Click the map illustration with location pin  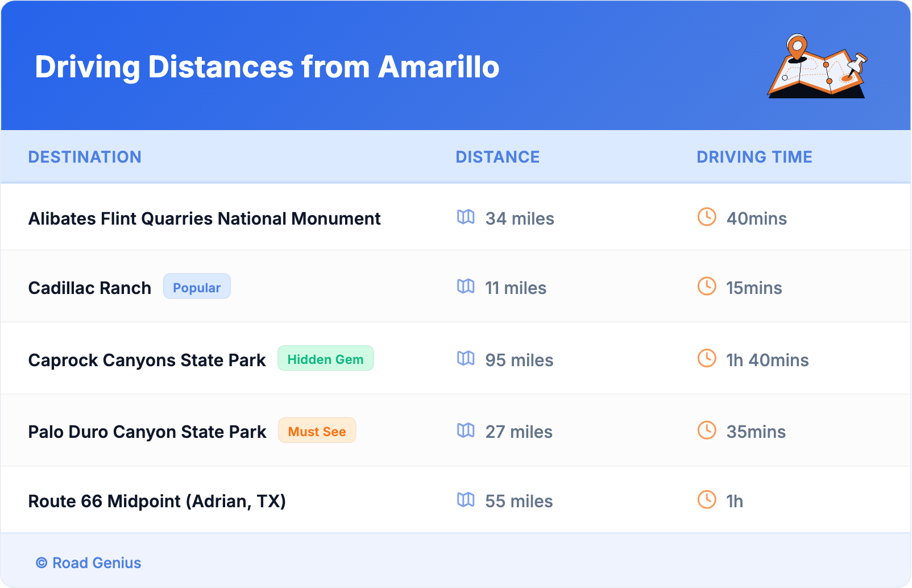[817, 67]
